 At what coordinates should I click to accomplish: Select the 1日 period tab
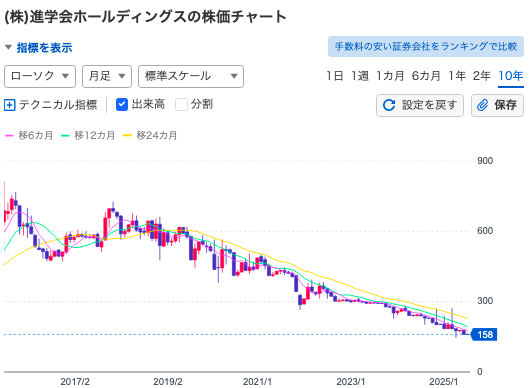coord(335,76)
